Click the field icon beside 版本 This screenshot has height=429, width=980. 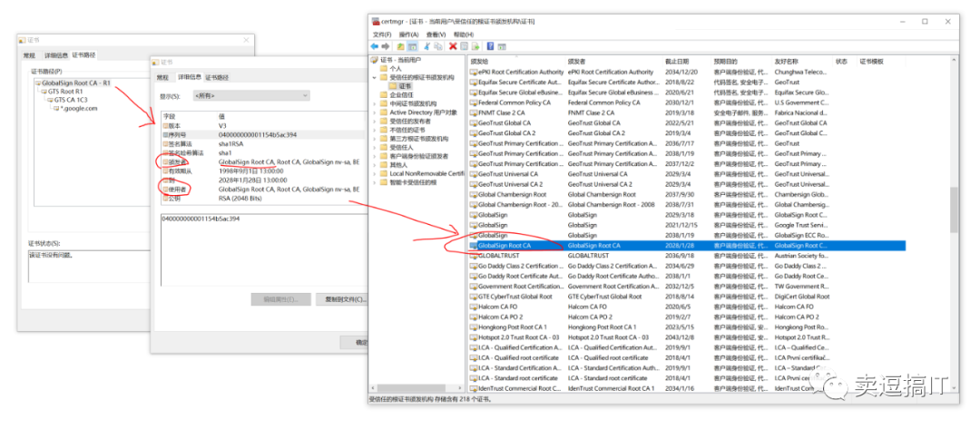(166, 125)
